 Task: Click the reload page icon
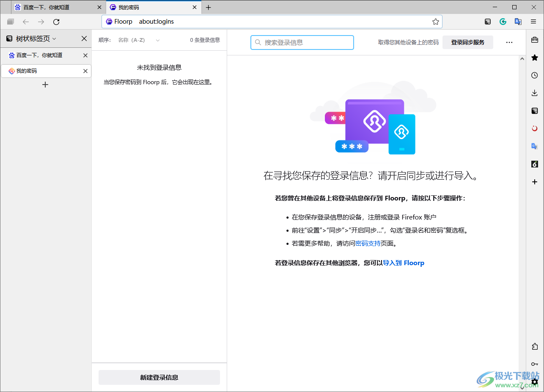pyautogui.click(x=56, y=22)
